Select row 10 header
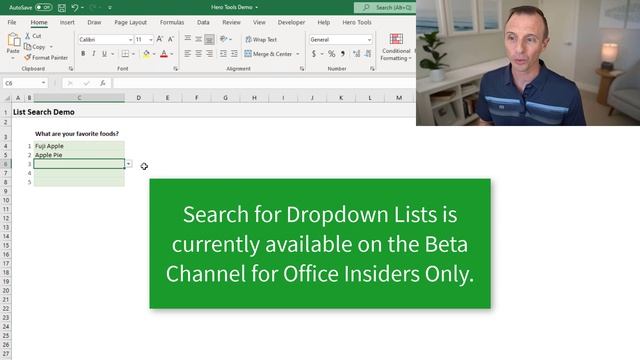 6,200
